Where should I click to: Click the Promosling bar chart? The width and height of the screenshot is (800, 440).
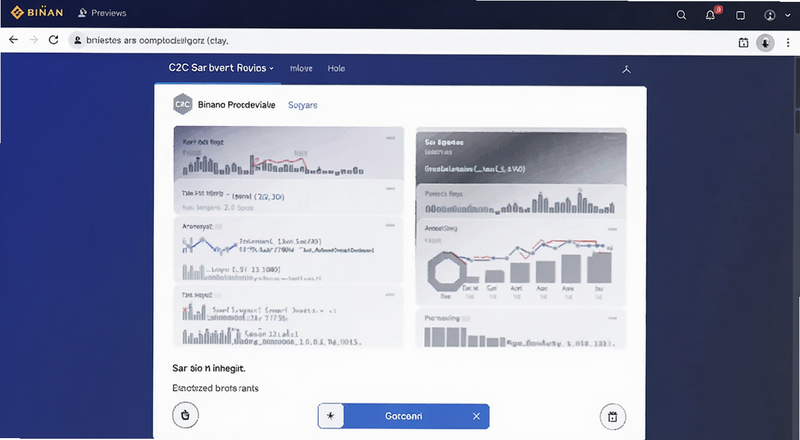[x=464, y=337]
